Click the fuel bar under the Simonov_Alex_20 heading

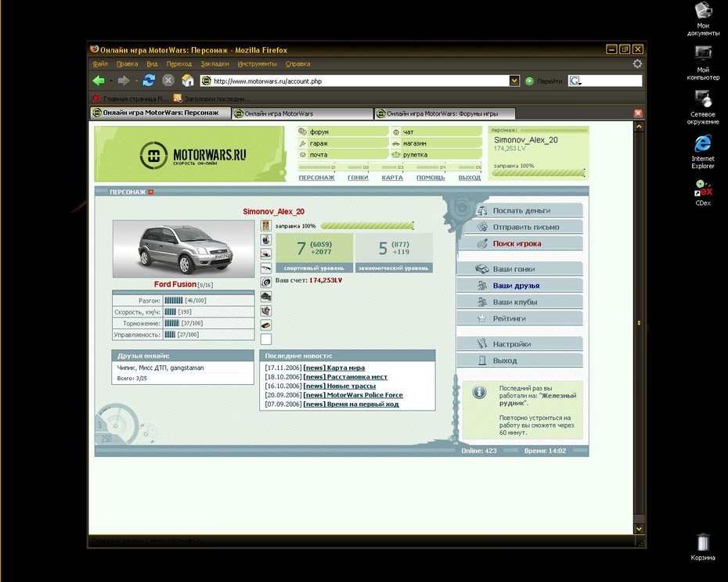click(x=367, y=226)
